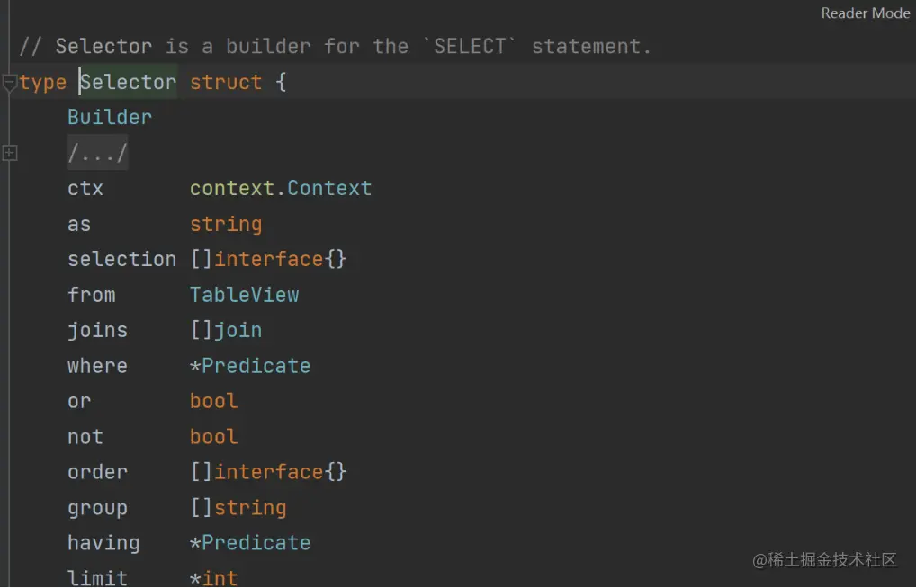This screenshot has height=588, width=916.
Task: Click the Reader Mode label
Action: tap(865, 13)
